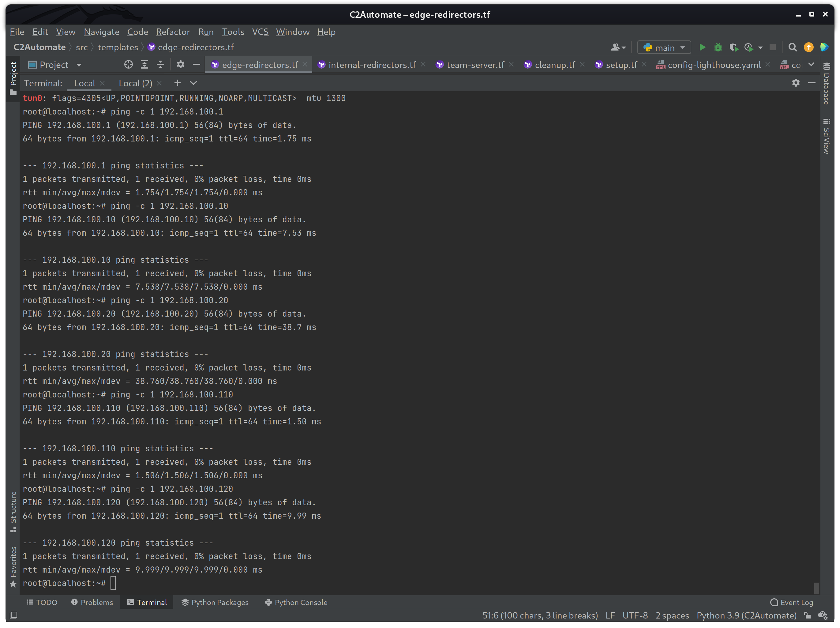This screenshot has height=628, width=840.
Task: Open Search Everywhere magnifier
Action: 793,47
